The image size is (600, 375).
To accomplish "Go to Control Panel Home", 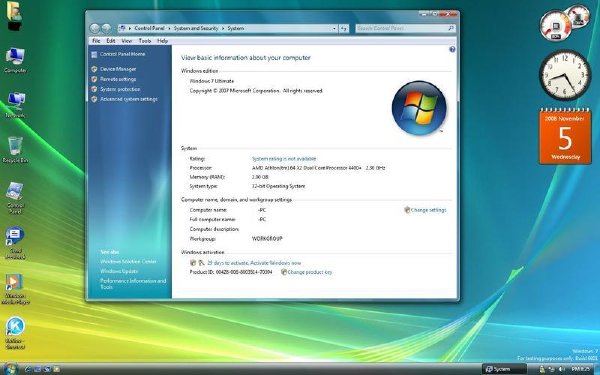I will [122, 54].
